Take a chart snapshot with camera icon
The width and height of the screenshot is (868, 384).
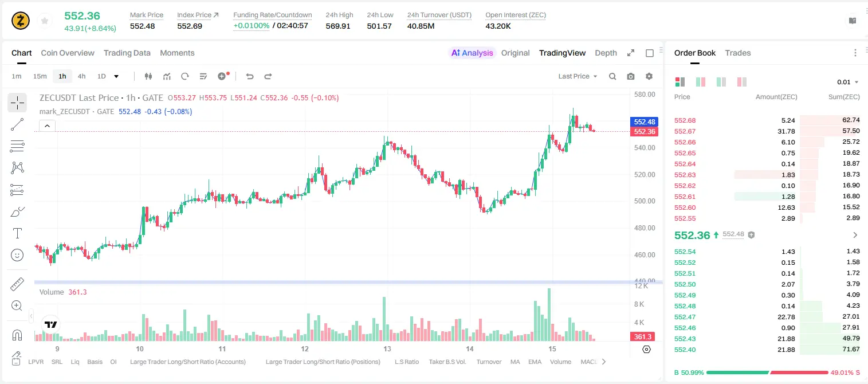point(631,76)
